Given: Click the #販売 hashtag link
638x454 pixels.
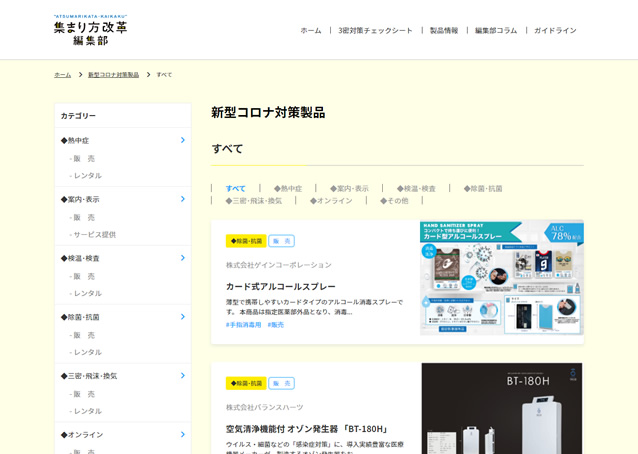Looking at the screenshot, I should [x=276, y=325].
